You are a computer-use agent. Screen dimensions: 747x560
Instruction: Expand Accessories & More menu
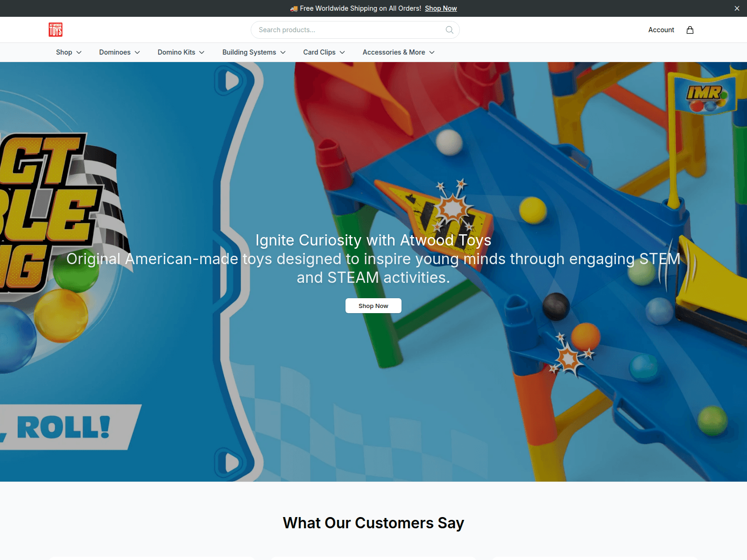pos(399,52)
